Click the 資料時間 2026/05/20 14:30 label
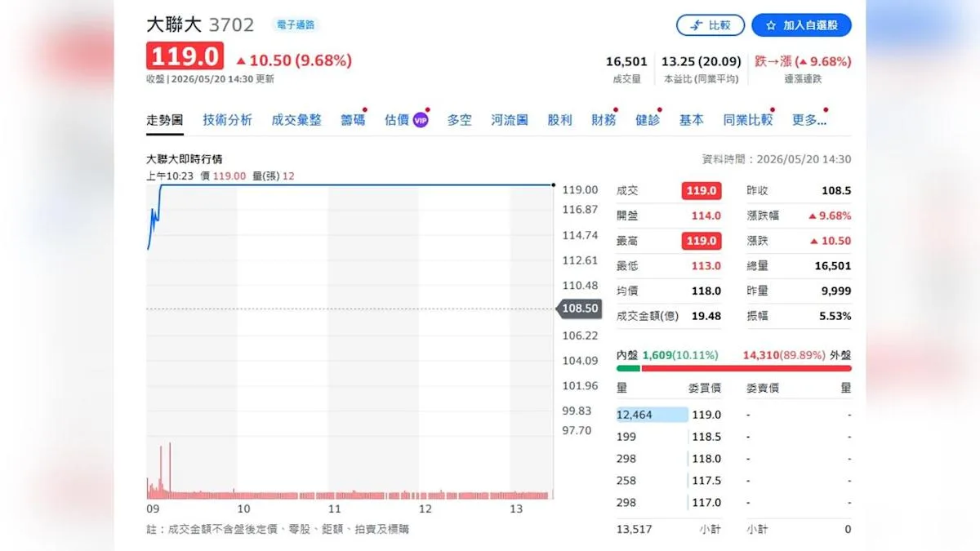The image size is (980, 551). pos(777,159)
